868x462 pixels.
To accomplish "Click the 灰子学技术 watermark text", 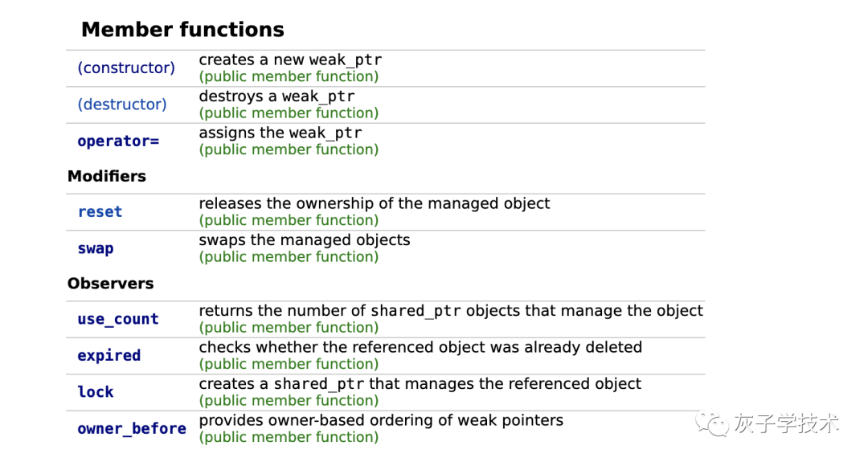I will 786,423.
